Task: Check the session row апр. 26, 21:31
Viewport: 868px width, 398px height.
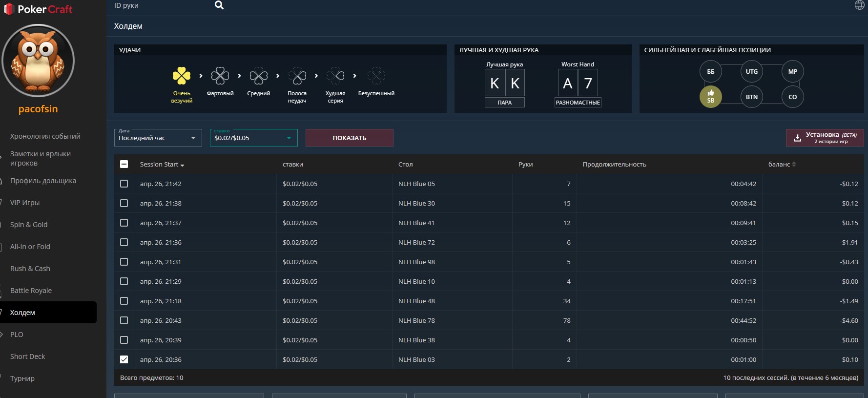Action: (x=124, y=262)
